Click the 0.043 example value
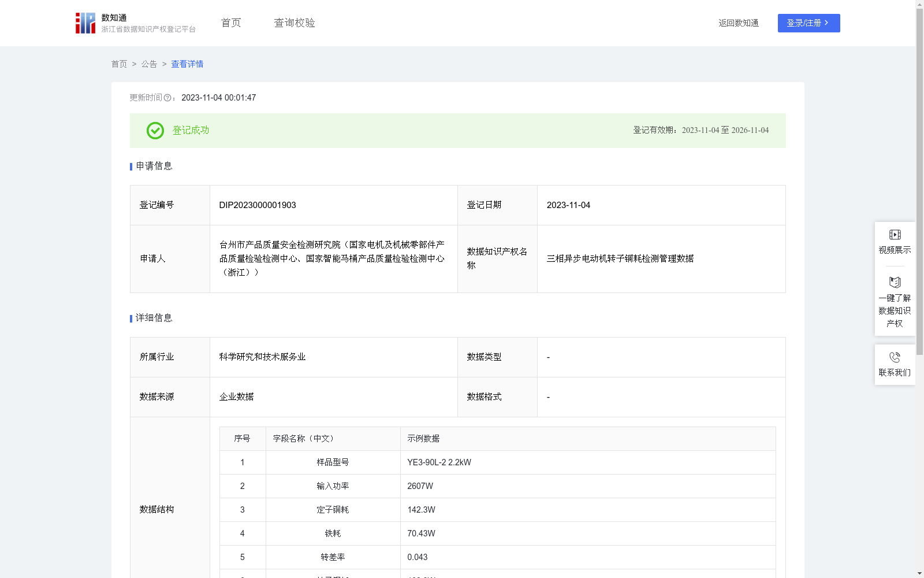The height and width of the screenshot is (578, 924). [x=418, y=557]
